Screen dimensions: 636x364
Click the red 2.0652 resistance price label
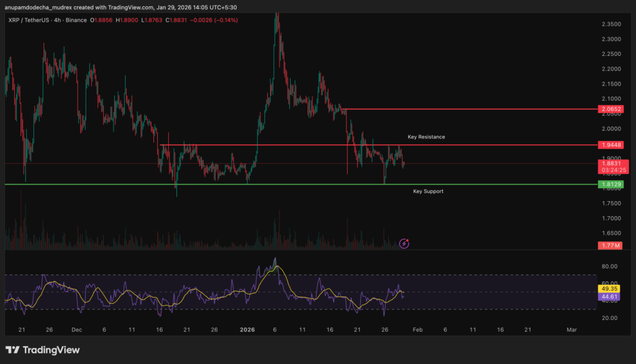[x=611, y=109]
